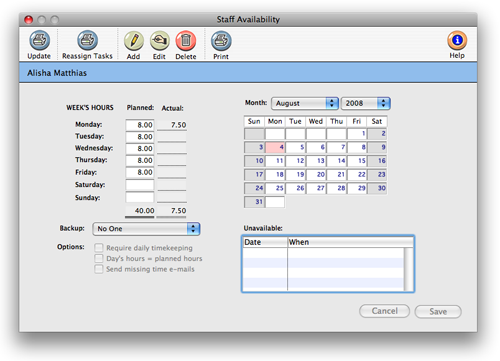The height and width of the screenshot is (361, 500).
Task: Click the Edit toolbar icon
Action: point(160,41)
